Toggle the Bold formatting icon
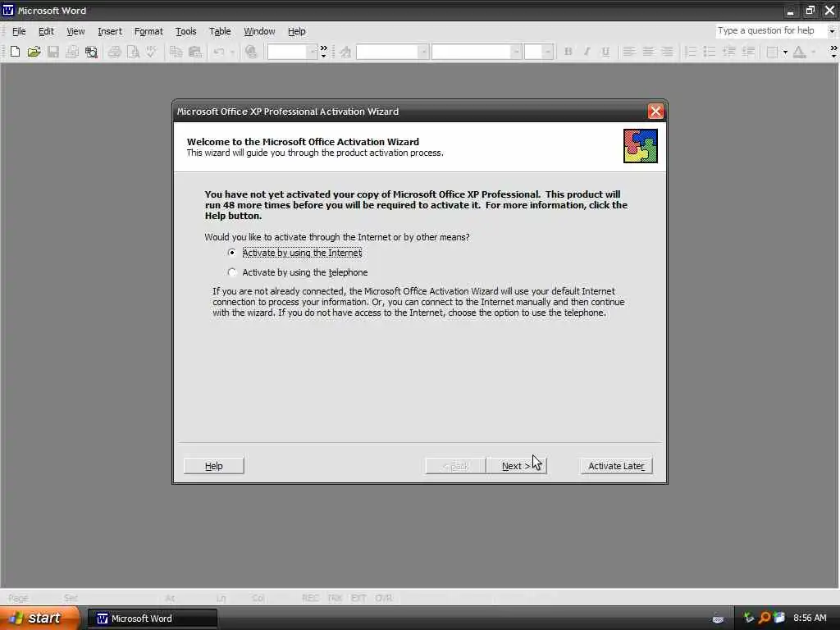 click(x=568, y=52)
